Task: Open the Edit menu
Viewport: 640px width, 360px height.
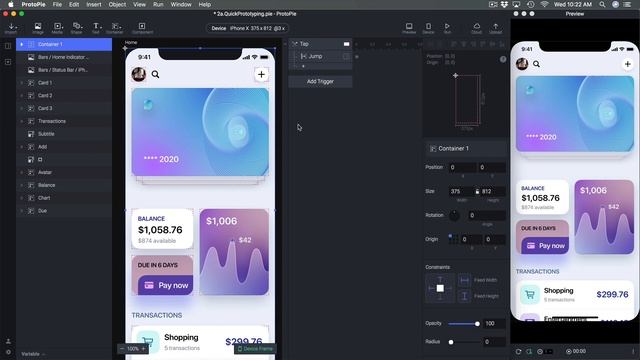Action: point(74,4)
